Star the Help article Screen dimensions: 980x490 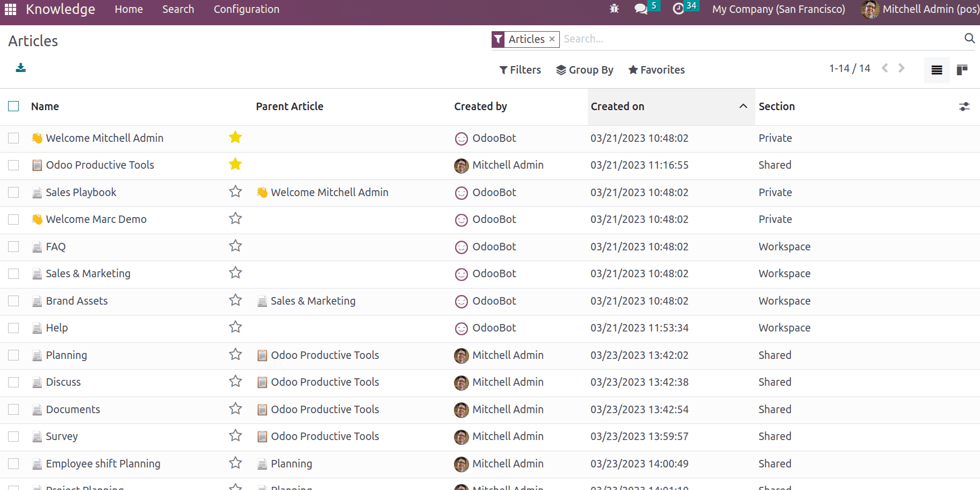[235, 327]
